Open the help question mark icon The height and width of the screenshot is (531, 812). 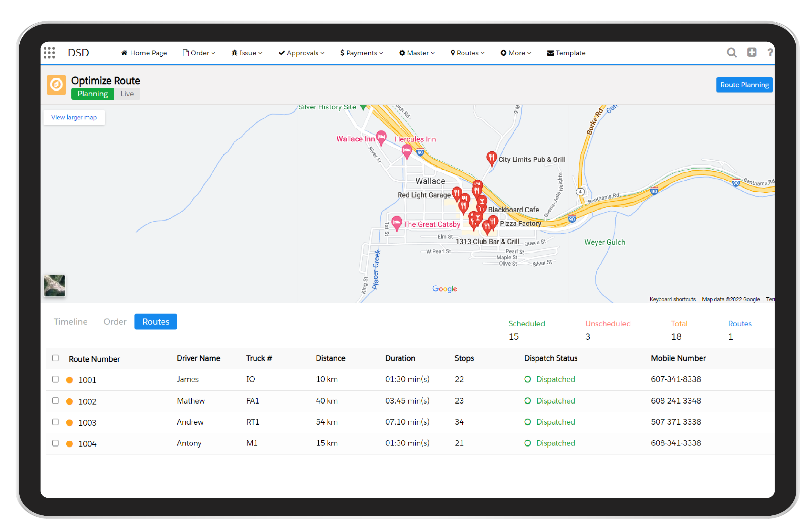[x=770, y=53]
